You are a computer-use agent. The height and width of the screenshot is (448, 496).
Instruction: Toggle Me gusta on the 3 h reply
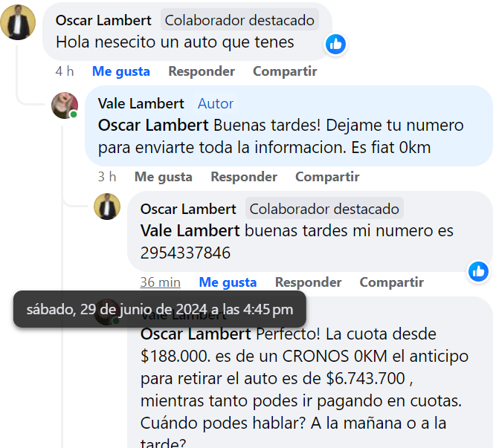point(163,177)
